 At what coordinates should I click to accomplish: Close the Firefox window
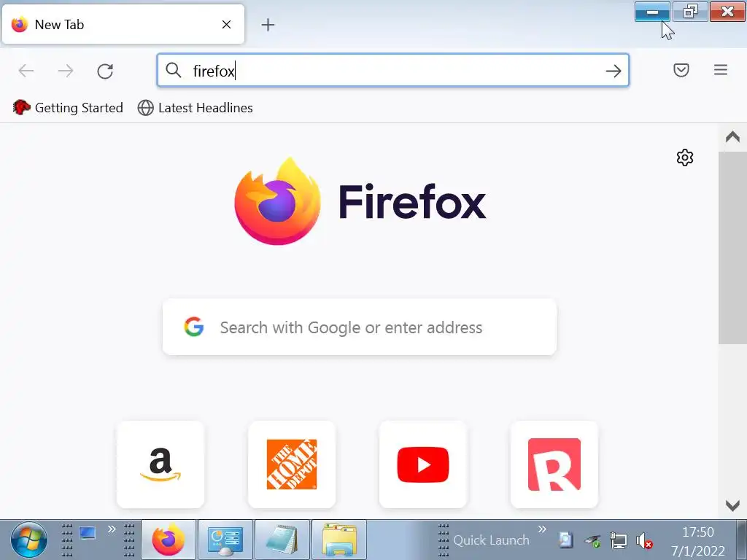click(727, 12)
